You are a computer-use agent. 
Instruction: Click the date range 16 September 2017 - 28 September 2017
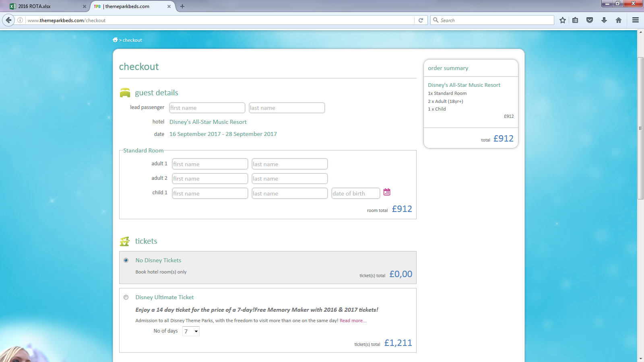[223, 134]
